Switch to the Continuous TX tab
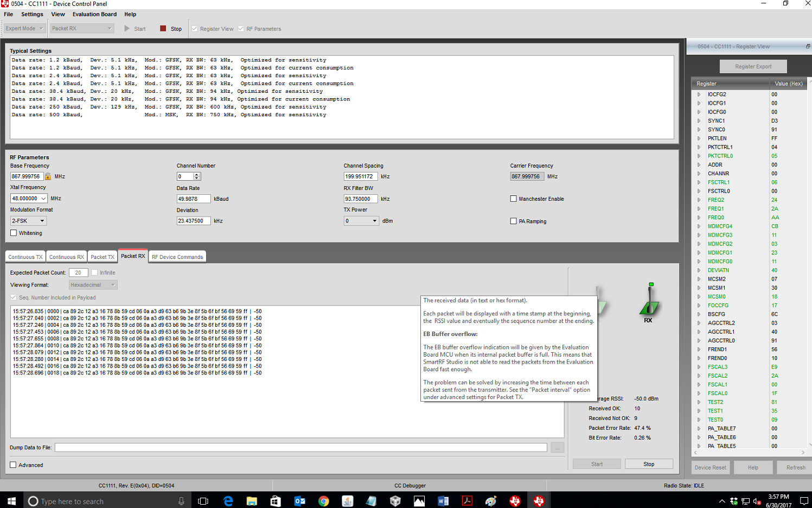Image resolution: width=812 pixels, height=508 pixels. tap(25, 257)
